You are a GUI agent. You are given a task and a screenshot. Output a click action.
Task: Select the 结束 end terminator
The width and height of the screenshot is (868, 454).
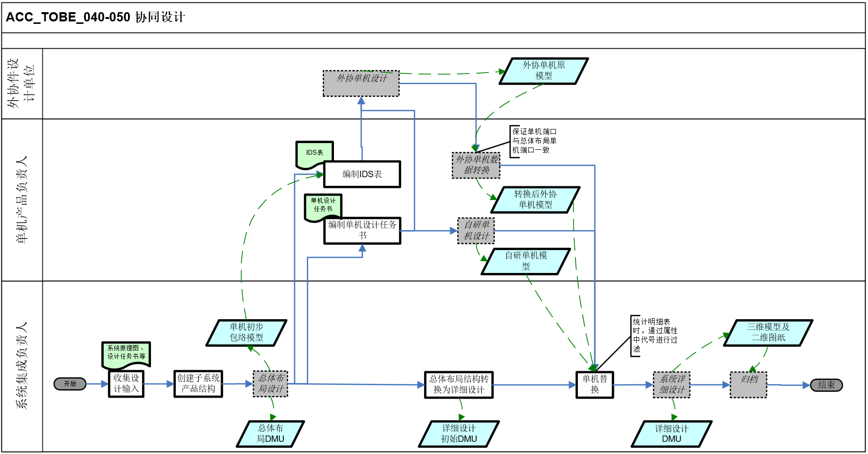(x=826, y=385)
